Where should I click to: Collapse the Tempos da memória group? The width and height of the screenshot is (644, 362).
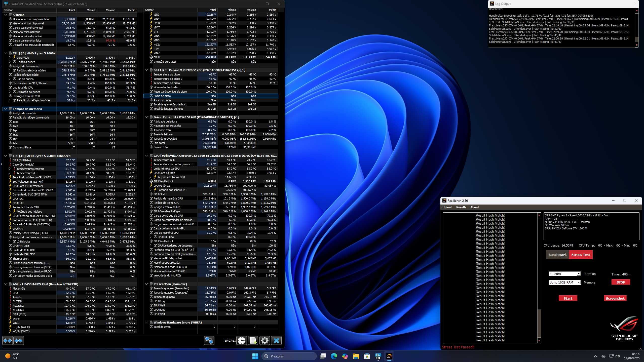coord(6,109)
